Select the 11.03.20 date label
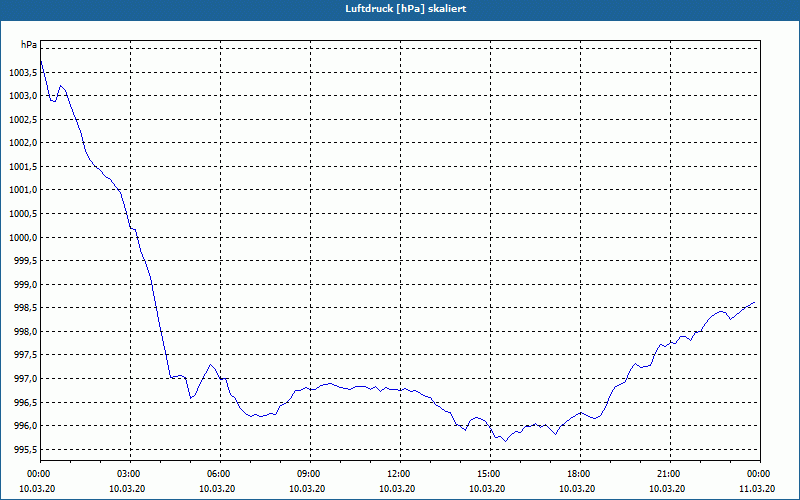Viewport: 800px width, 500px height. point(757,488)
